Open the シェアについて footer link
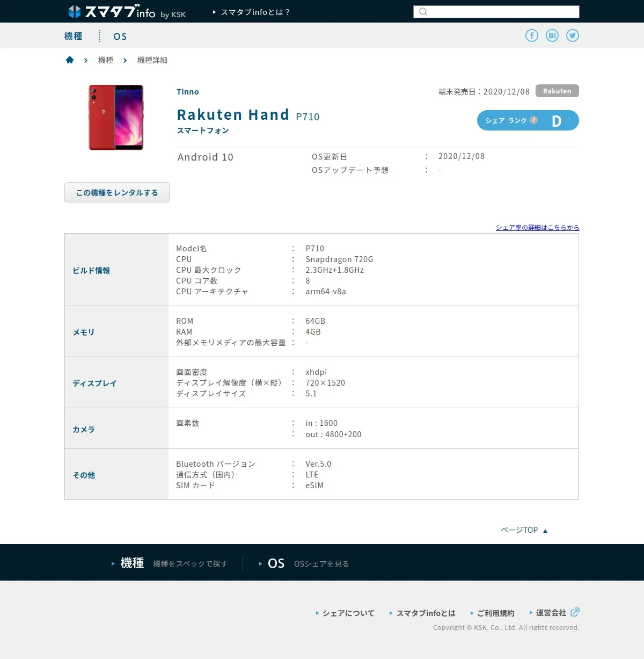 [345, 613]
